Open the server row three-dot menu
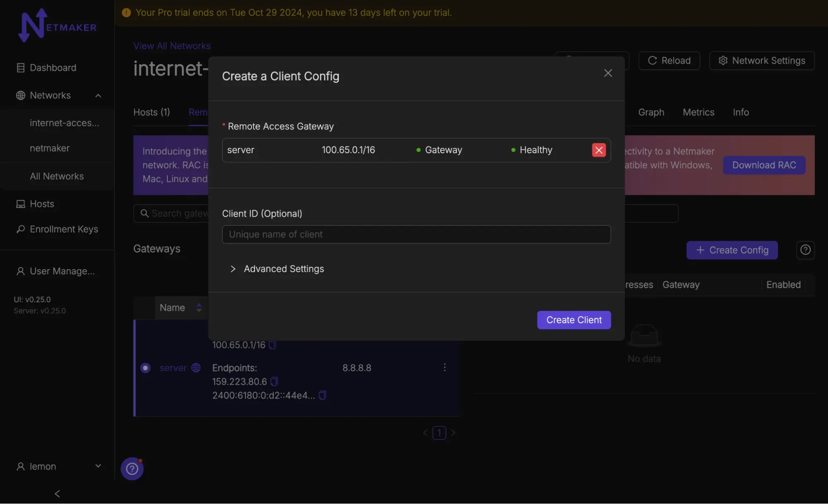The width and height of the screenshot is (828, 504). 444,368
